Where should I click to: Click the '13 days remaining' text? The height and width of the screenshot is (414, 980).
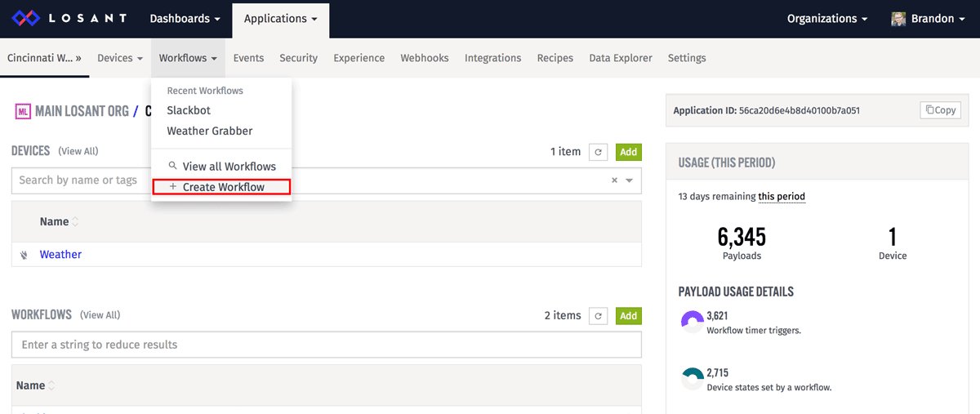click(716, 197)
